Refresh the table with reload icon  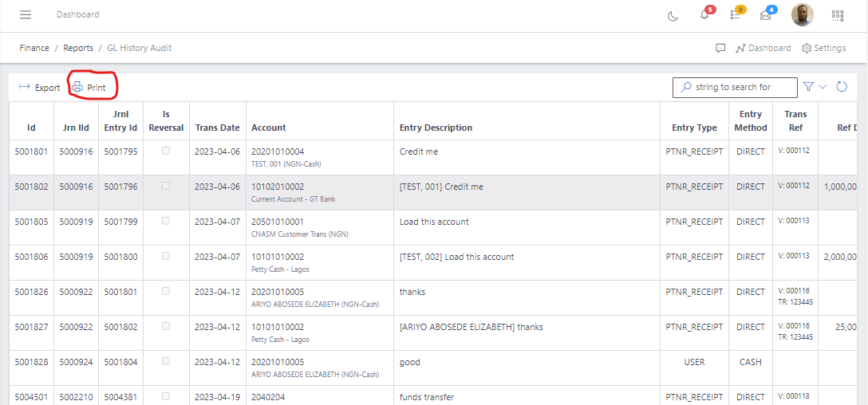click(842, 87)
